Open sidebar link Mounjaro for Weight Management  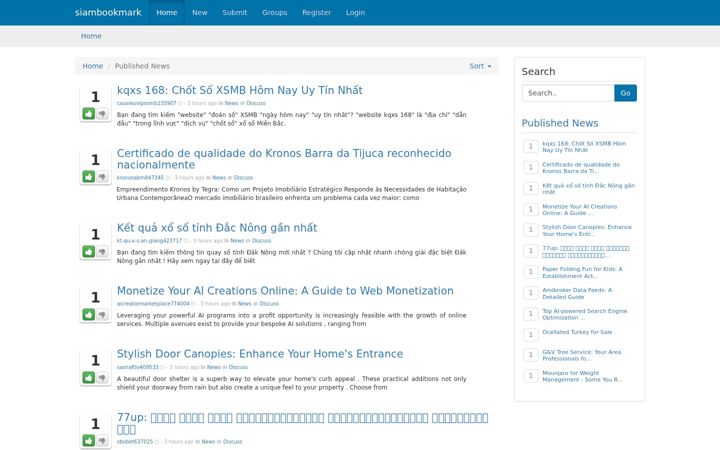582,377
